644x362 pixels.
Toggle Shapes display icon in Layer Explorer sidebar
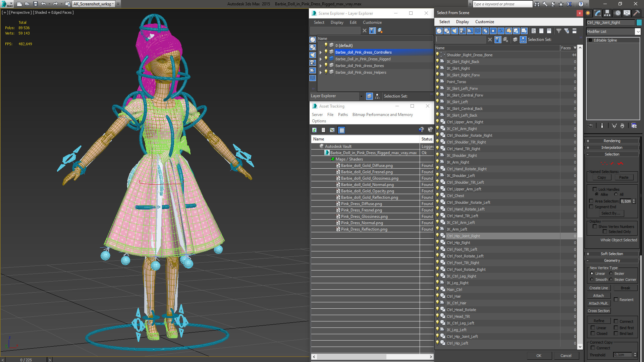(x=313, y=47)
